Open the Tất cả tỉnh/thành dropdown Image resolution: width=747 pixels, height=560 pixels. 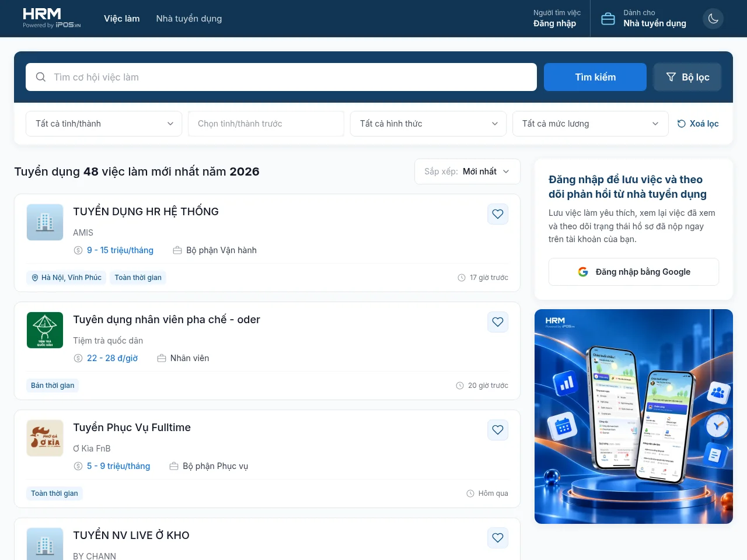tap(104, 124)
